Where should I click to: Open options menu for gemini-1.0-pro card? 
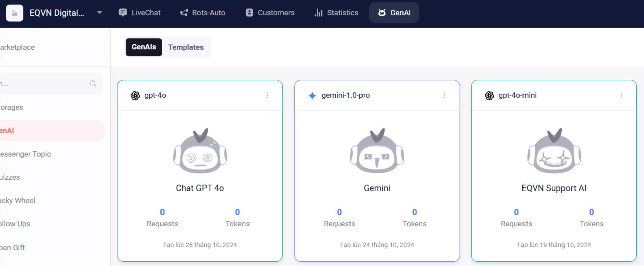444,95
